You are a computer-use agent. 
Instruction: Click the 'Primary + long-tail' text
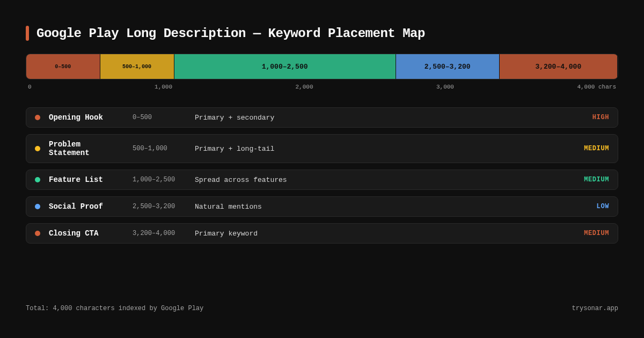point(235,149)
